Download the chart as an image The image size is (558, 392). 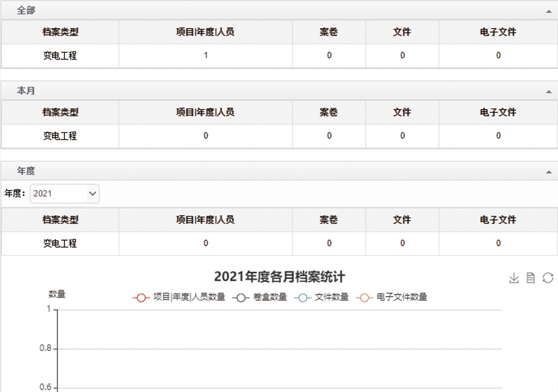coord(513,278)
